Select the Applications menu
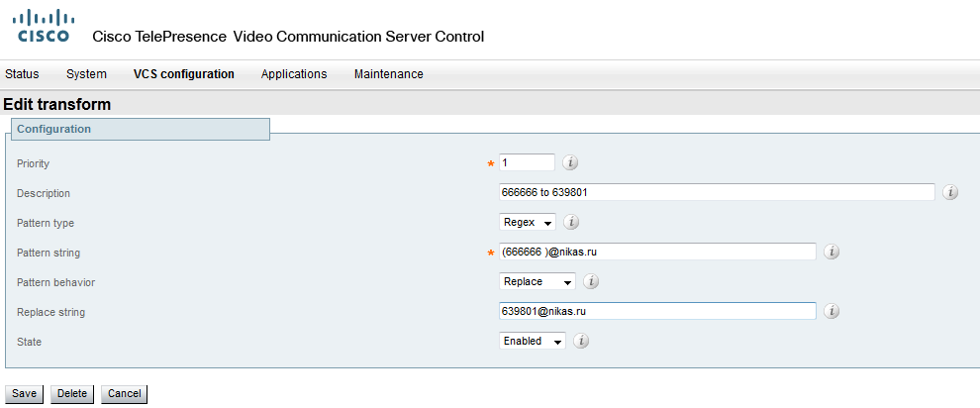This screenshot has width=980, height=408. (294, 74)
